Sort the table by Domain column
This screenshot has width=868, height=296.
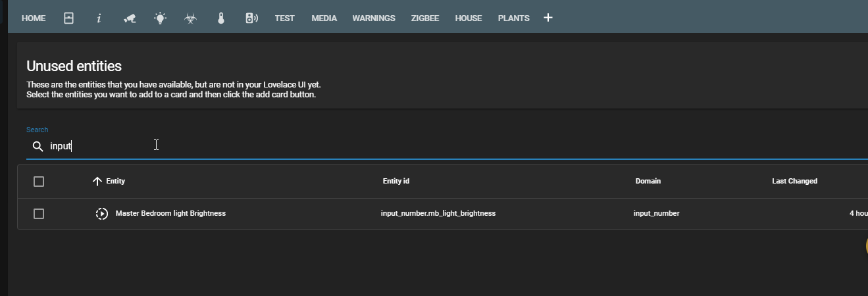(x=648, y=181)
